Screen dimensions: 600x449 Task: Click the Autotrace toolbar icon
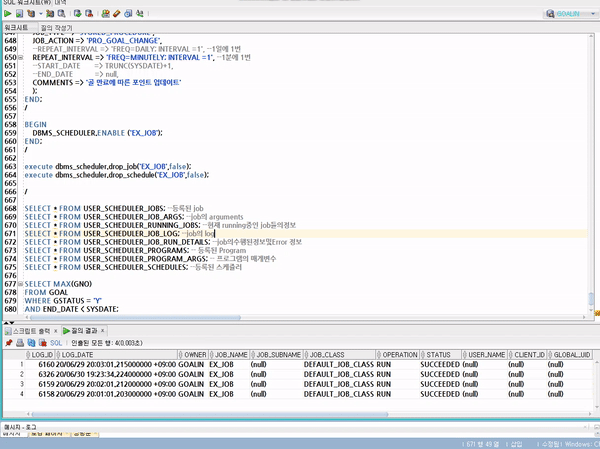50,14
